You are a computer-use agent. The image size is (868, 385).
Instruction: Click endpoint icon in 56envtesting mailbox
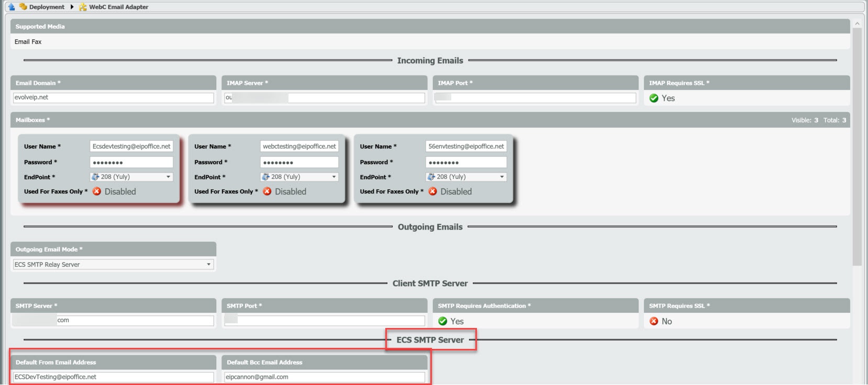[x=431, y=177]
